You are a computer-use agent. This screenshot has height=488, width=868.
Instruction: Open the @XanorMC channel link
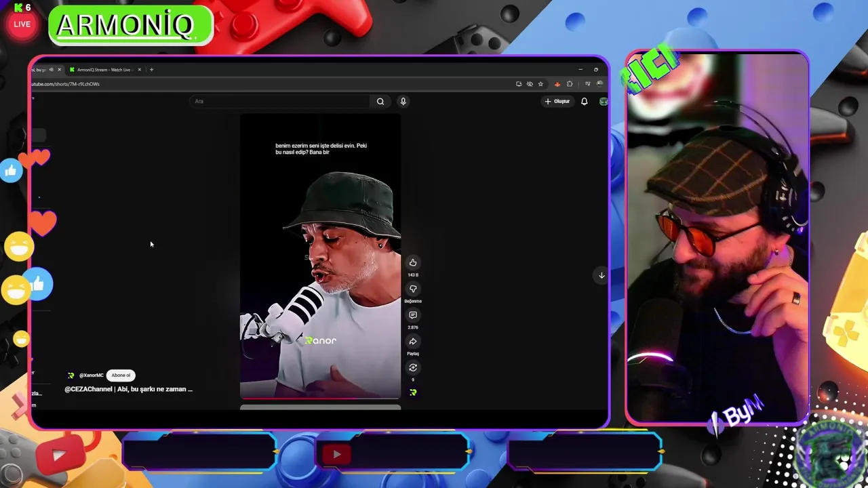tap(92, 375)
